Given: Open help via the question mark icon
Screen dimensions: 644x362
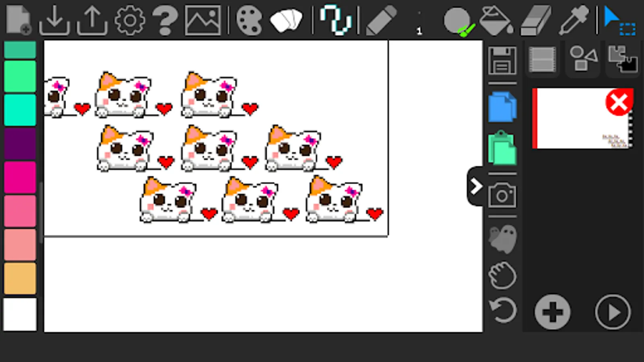Looking at the screenshot, I should [165, 20].
